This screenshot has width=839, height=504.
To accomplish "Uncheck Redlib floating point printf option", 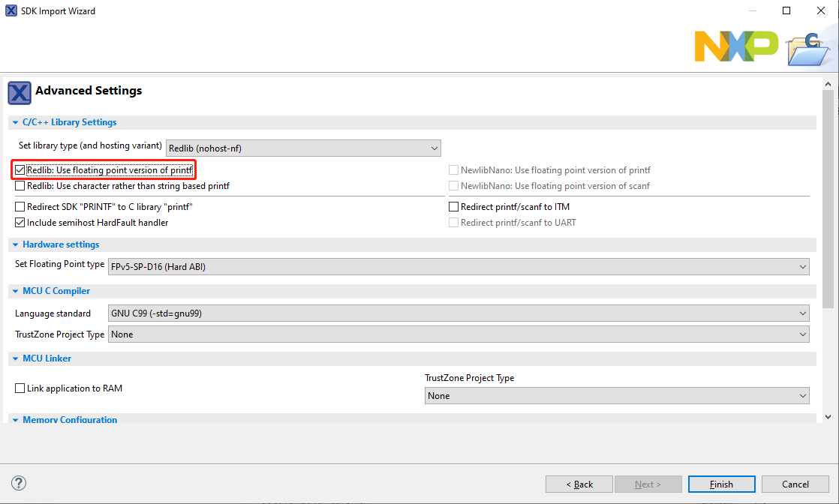I will point(20,170).
